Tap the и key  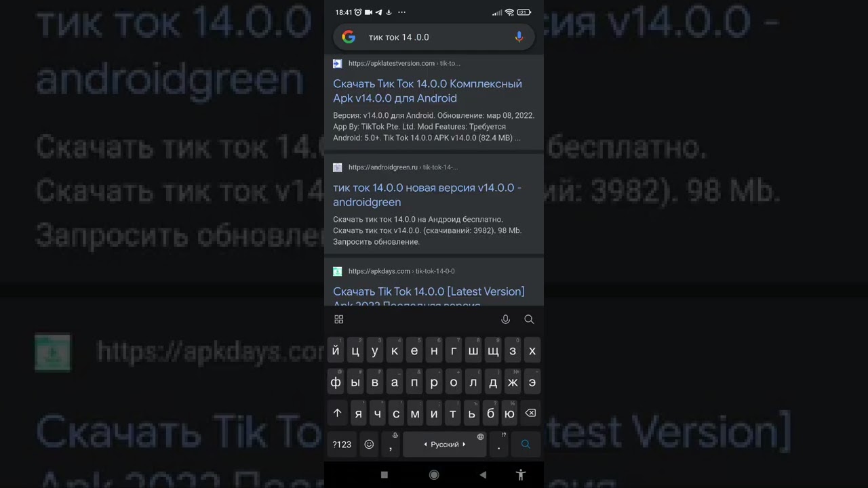434,413
